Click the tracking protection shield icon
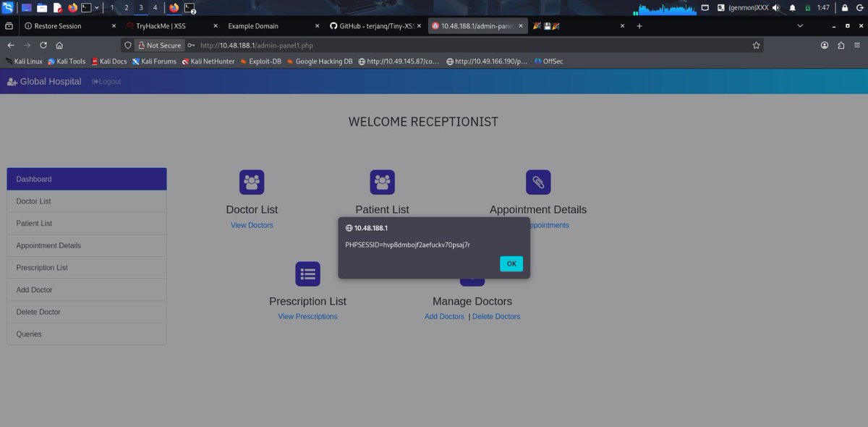Screen dimensions: 868x427 click(x=128, y=45)
